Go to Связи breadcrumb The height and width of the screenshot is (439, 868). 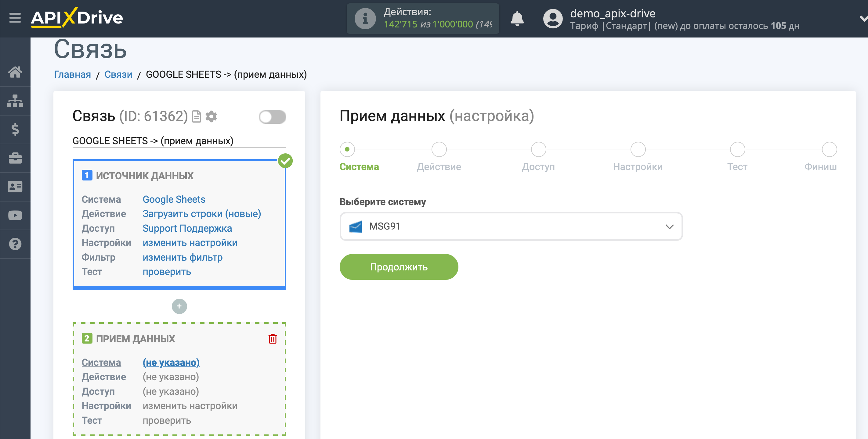pos(118,74)
